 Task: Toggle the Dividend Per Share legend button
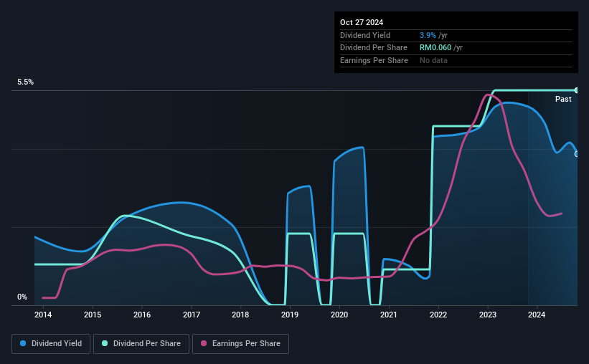tap(141, 344)
